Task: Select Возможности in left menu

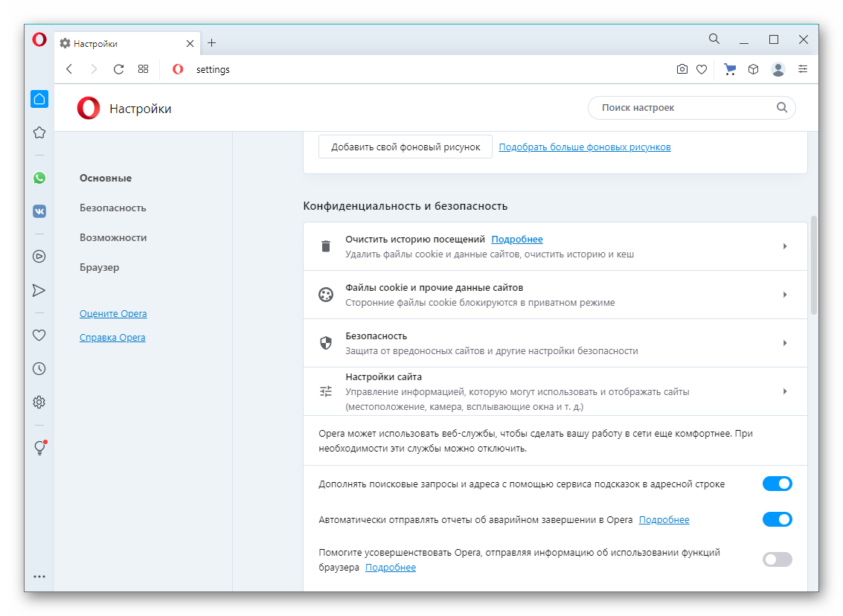Action: tap(113, 238)
